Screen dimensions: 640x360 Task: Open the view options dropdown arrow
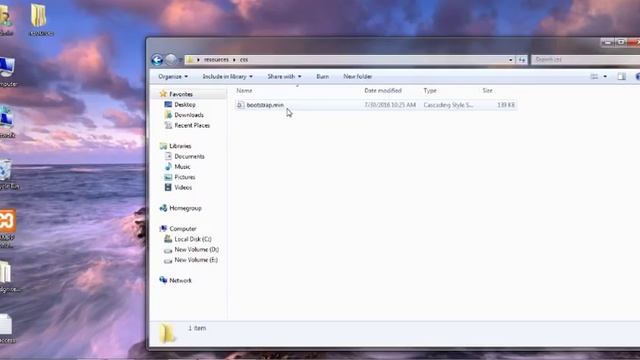coord(605,76)
